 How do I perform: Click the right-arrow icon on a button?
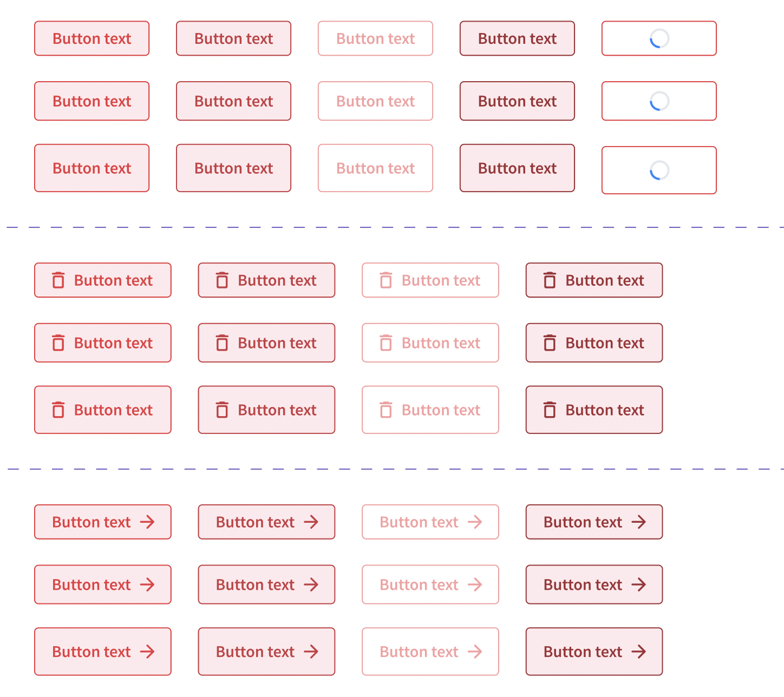click(147, 522)
